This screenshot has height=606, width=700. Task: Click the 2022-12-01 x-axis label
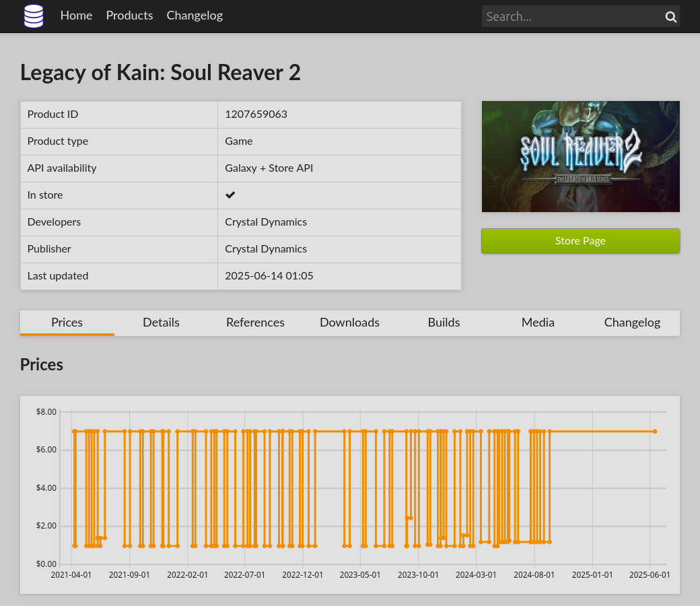tap(303, 575)
